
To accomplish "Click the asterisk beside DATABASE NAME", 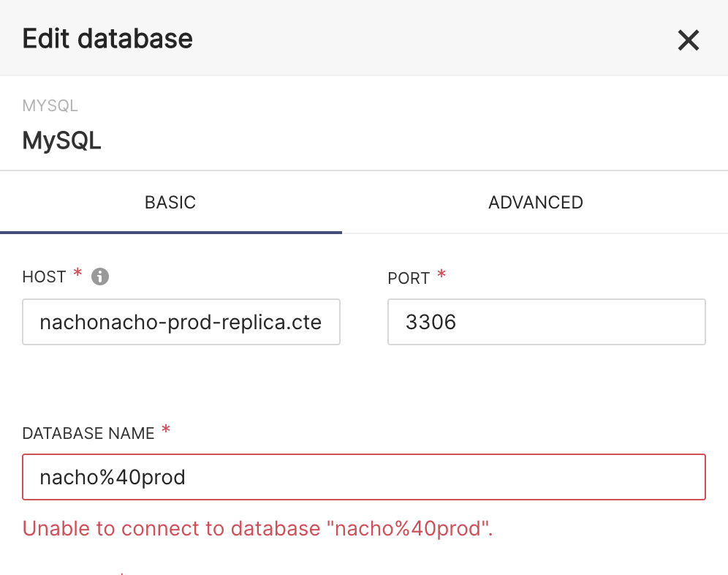I will click(x=165, y=428).
